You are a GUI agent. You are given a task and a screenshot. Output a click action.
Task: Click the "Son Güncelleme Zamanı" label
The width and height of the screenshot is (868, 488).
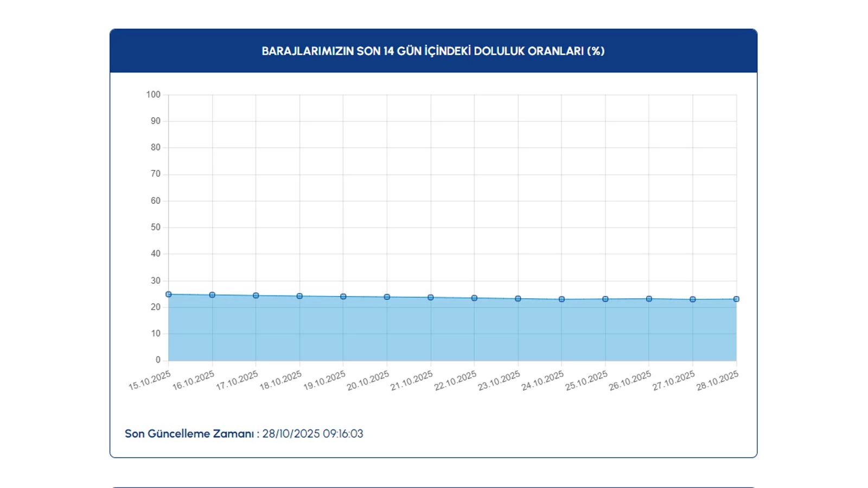click(189, 434)
